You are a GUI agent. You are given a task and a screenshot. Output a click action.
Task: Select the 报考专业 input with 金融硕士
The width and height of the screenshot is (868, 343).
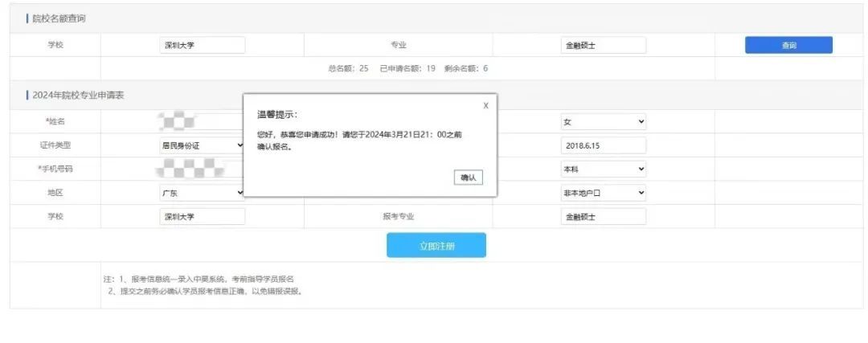[x=603, y=217]
